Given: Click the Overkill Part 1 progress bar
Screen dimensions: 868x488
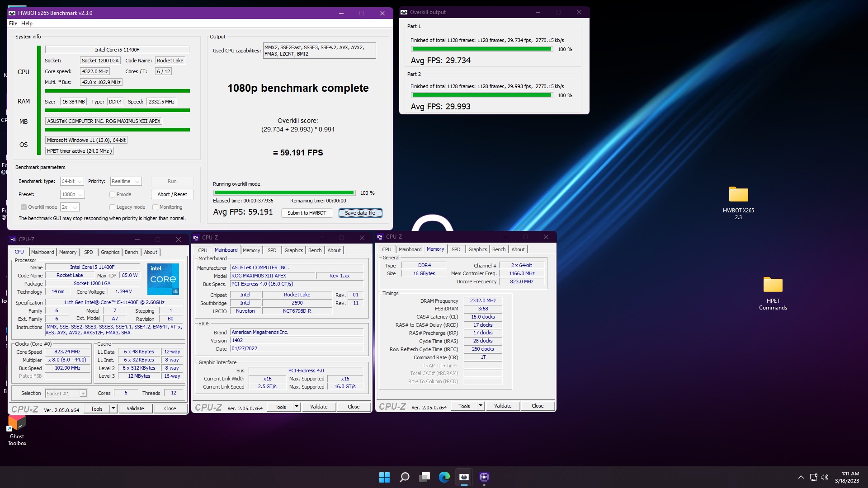Looking at the screenshot, I should pos(482,49).
